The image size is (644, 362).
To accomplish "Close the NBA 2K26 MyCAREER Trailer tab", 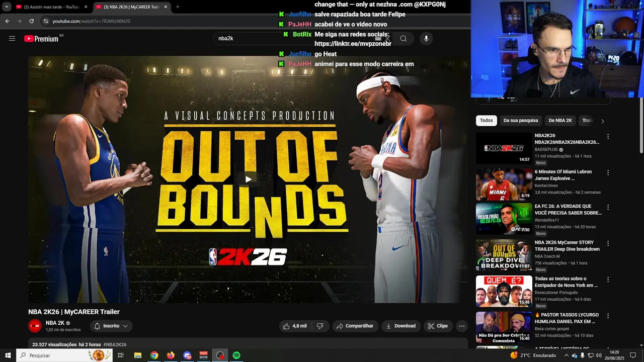I will (x=165, y=7).
